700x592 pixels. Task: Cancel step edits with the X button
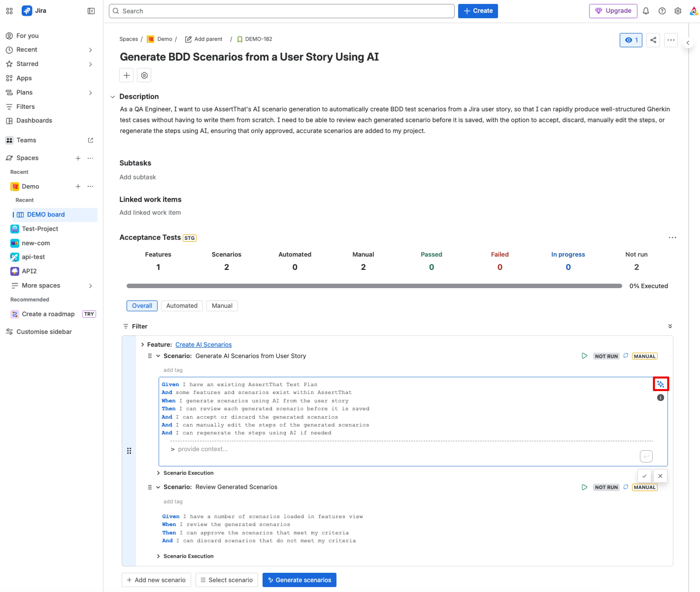[x=660, y=476]
